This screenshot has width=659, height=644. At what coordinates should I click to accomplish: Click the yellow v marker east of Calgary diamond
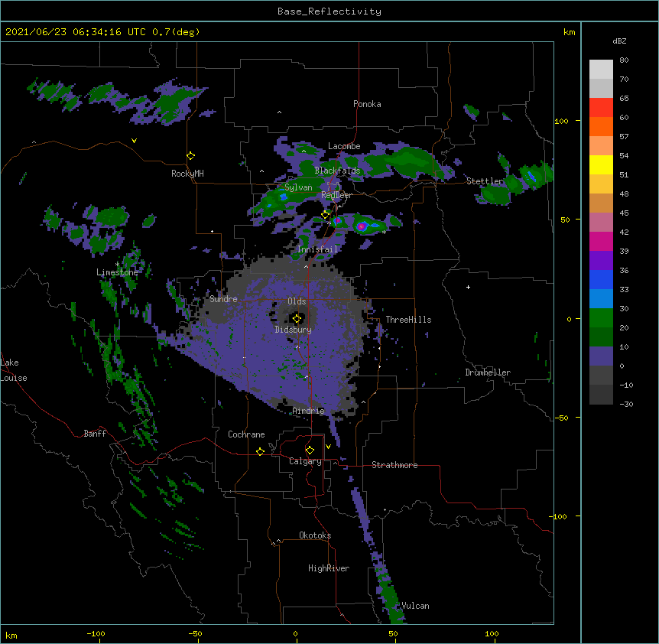328,447
